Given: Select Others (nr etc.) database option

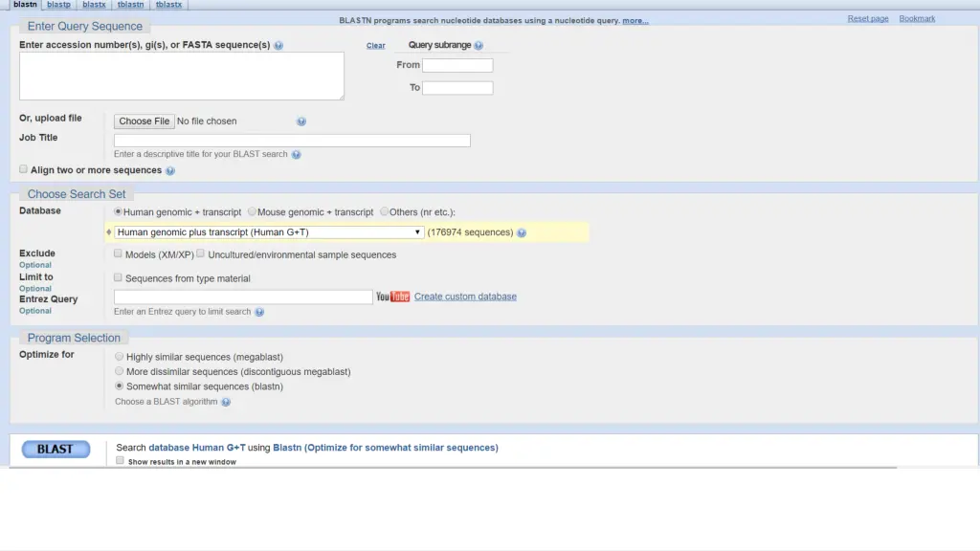Looking at the screenshot, I should coord(384,211).
